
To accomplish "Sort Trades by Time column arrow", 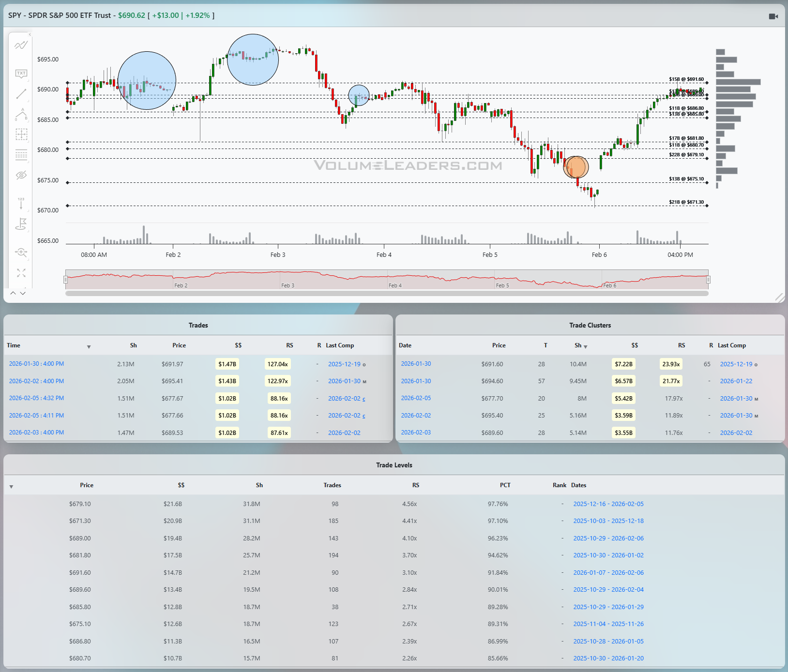I will [89, 346].
